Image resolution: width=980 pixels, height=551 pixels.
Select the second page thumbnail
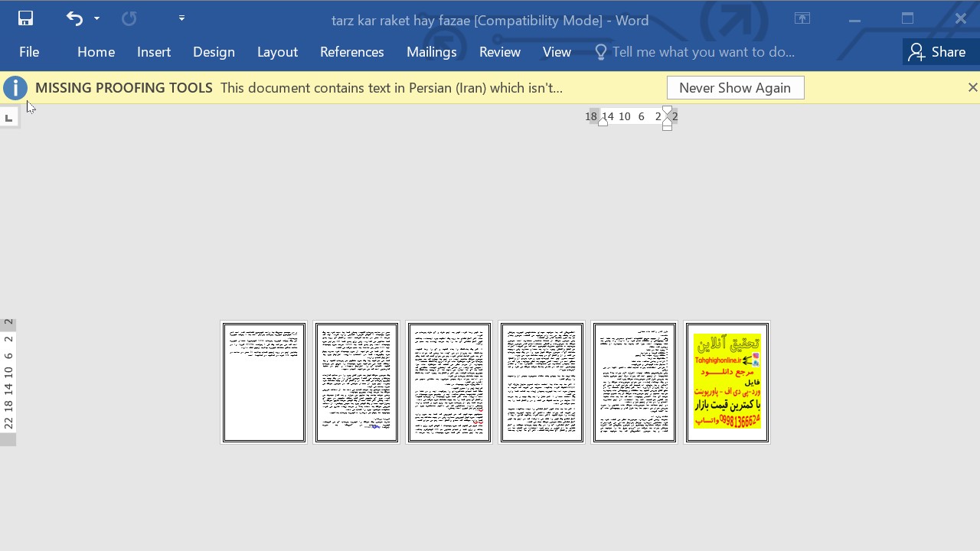pos(357,383)
